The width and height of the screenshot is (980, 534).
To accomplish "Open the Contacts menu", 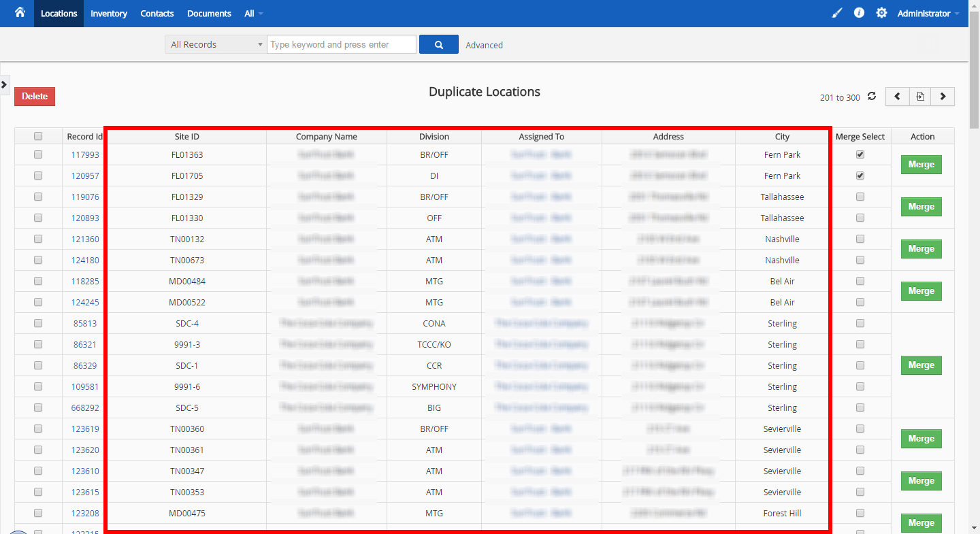I will pyautogui.click(x=157, y=13).
